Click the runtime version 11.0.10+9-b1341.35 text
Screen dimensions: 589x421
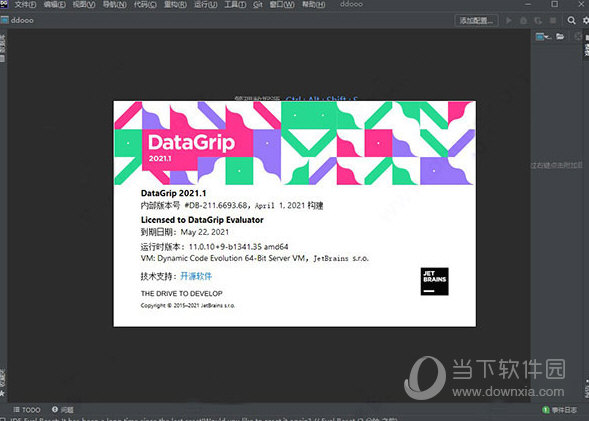[238, 247]
